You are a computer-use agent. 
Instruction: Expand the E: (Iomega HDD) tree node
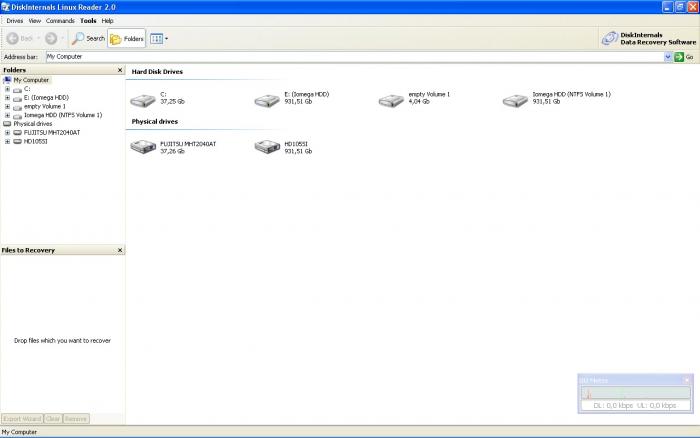coord(7,97)
